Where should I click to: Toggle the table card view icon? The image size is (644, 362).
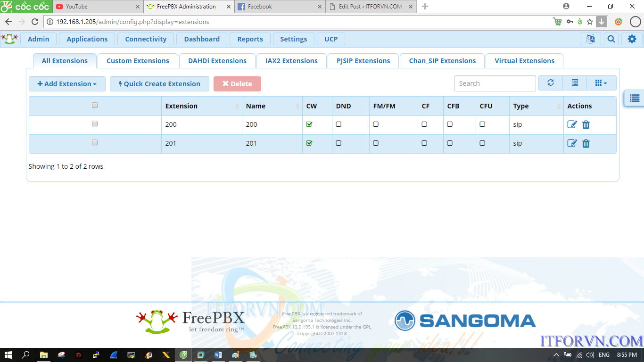(575, 83)
